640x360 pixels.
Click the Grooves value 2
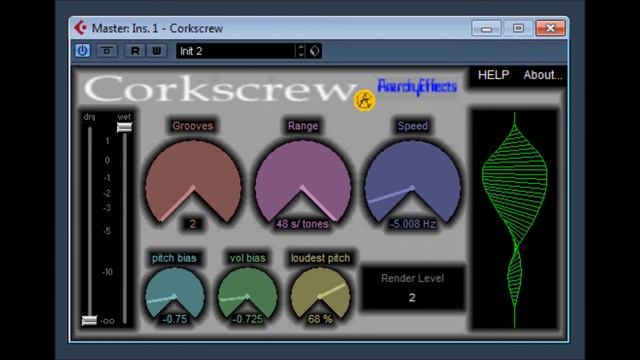pyautogui.click(x=193, y=224)
